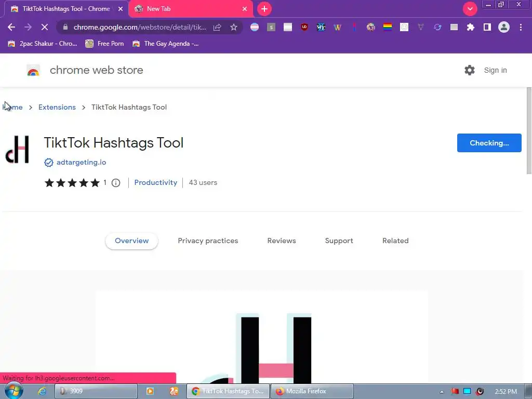The height and width of the screenshot is (399, 532).
Task: Open the Related tab
Action: pos(395,241)
